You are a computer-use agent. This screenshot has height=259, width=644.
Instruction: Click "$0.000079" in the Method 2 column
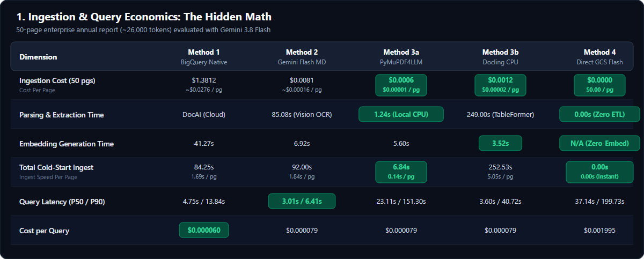[x=302, y=231]
